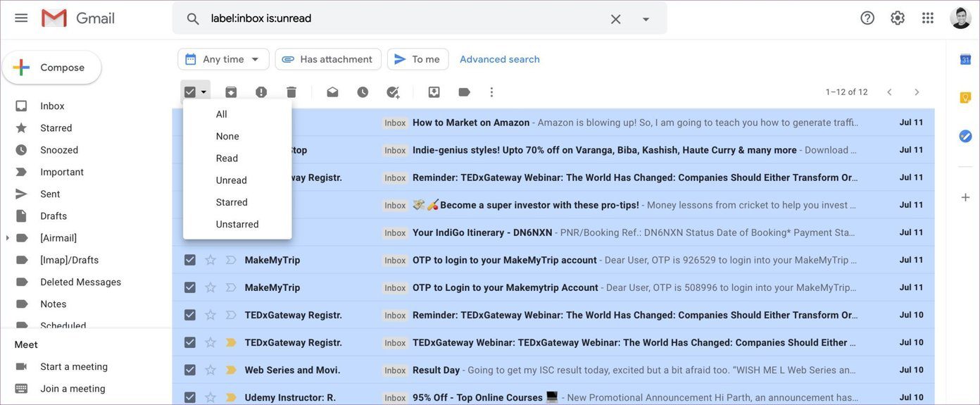Click Add to Tasks icon
The width and height of the screenshot is (980, 405).
(x=393, y=92)
